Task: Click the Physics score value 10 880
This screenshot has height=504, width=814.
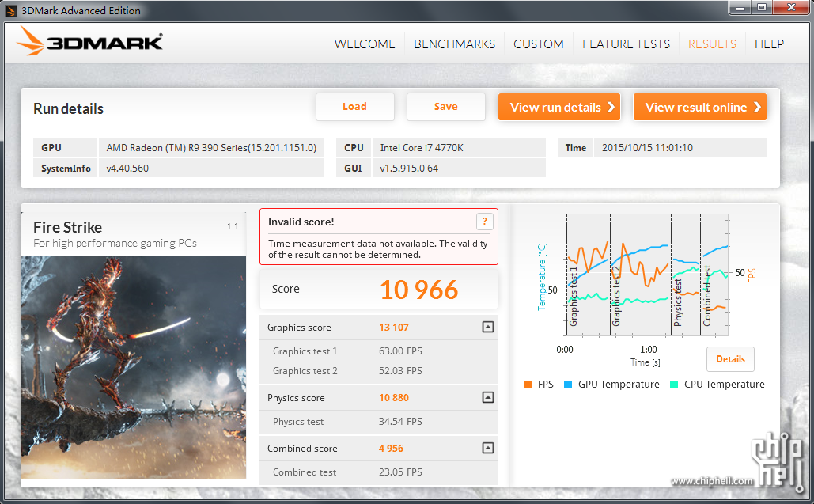Action: tap(394, 398)
